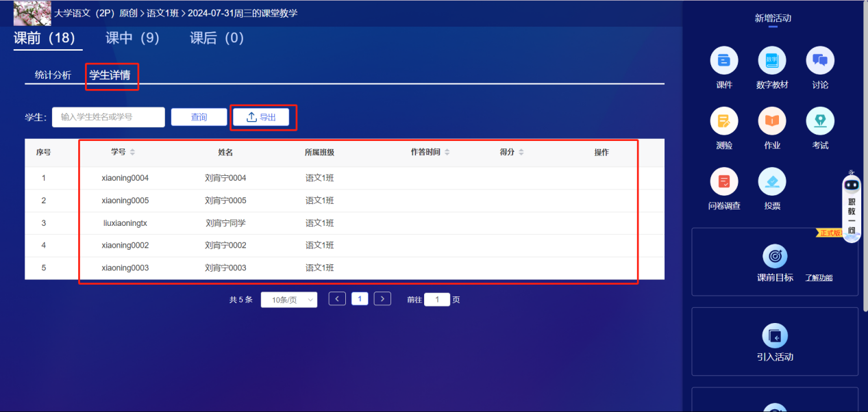The image size is (868, 412).
Task: Sort by 作答时间 column arrows
Action: click(x=447, y=152)
